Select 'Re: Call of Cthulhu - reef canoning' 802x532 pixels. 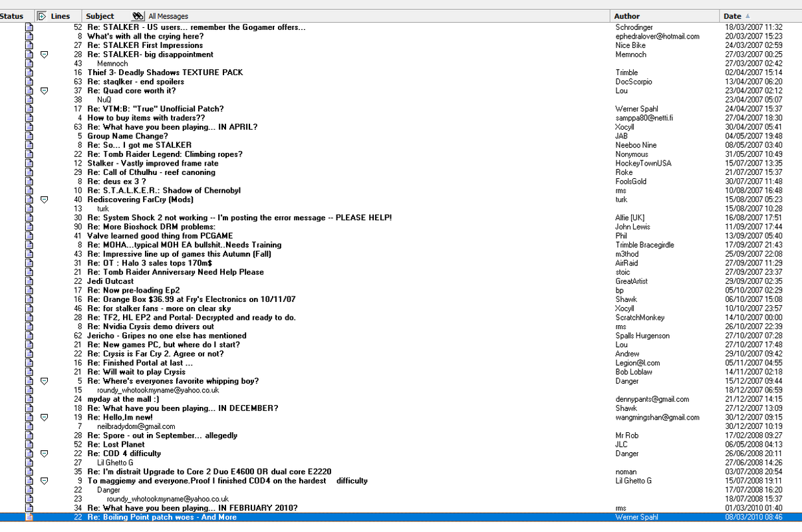click(x=152, y=172)
